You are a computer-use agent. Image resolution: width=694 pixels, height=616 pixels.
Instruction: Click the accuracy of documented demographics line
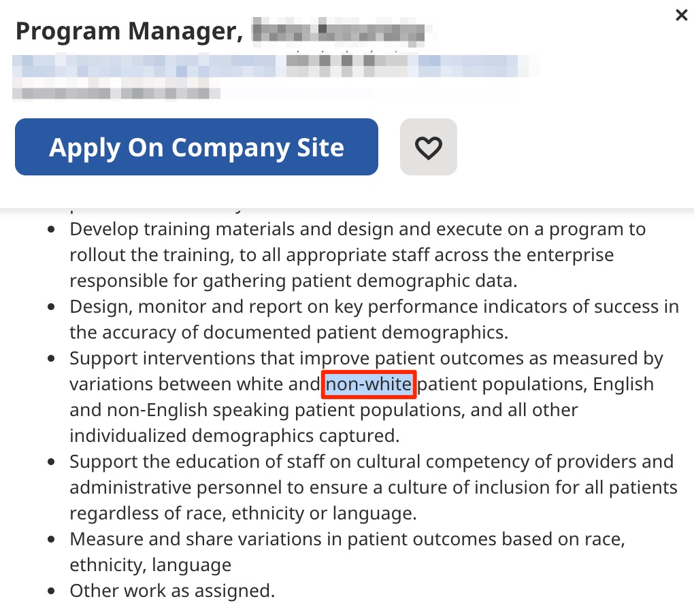coord(288,332)
